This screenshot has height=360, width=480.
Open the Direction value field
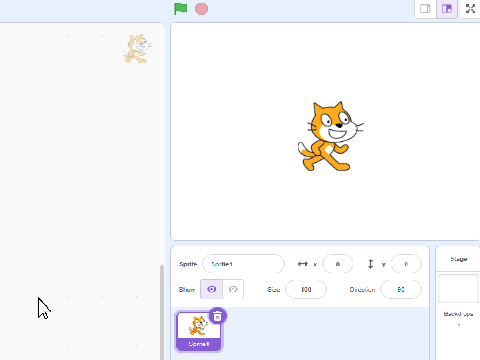(401, 289)
